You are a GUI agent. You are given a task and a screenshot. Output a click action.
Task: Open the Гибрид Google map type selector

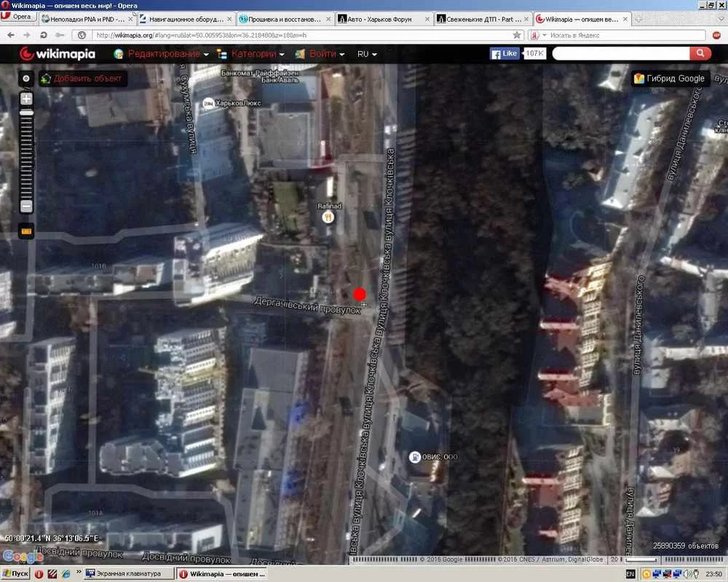pos(670,79)
